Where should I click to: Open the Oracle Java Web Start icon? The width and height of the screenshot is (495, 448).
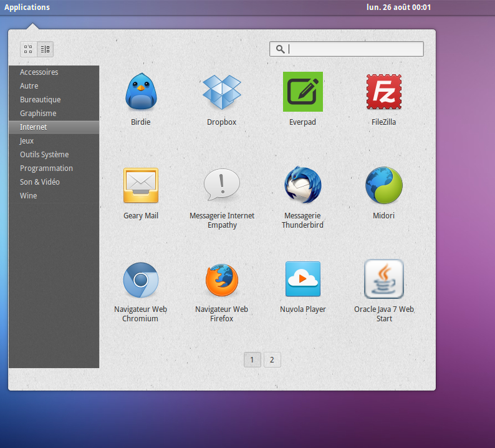click(383, 279)
